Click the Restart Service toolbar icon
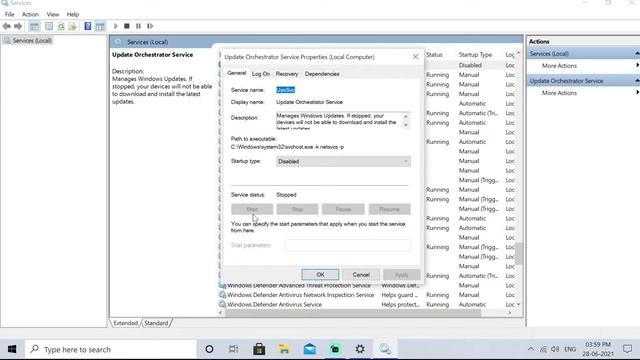Image resolution: width=640 pixels, height=360 pixels. (150, 26)
